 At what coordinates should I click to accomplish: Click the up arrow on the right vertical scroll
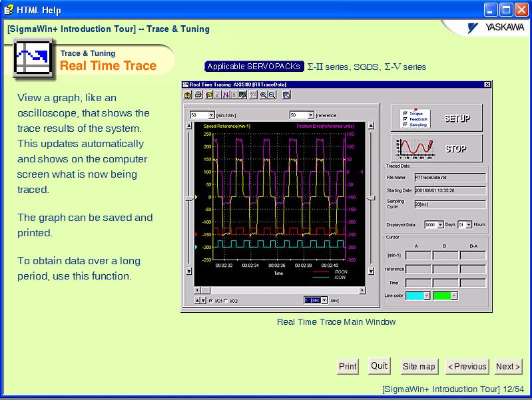pos(371,126)
